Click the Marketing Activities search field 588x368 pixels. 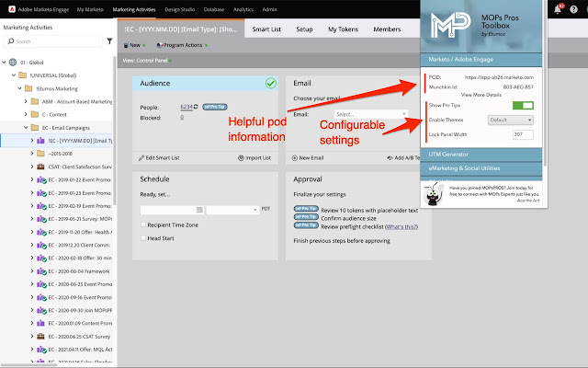(54, 41)
